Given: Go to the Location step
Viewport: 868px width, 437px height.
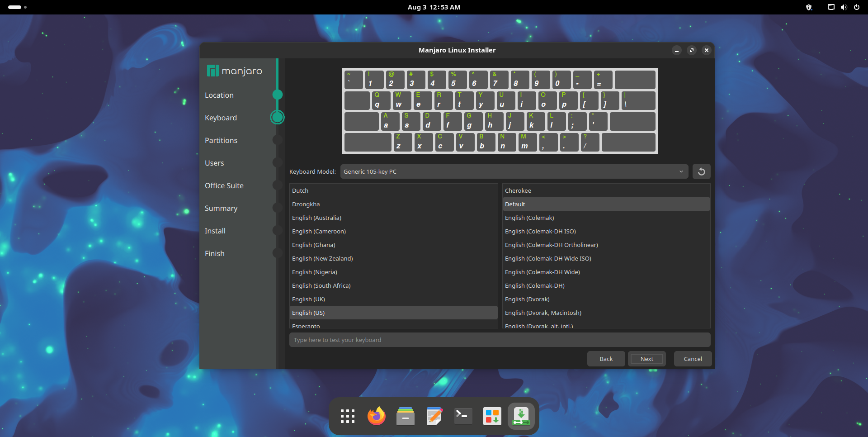Looking at the screenshot, I should 219,95.
